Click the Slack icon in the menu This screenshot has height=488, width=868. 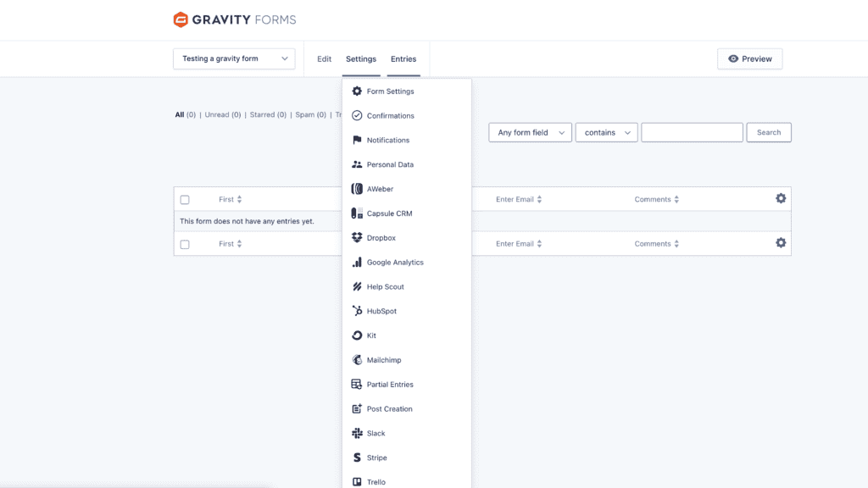coord(357,433)
